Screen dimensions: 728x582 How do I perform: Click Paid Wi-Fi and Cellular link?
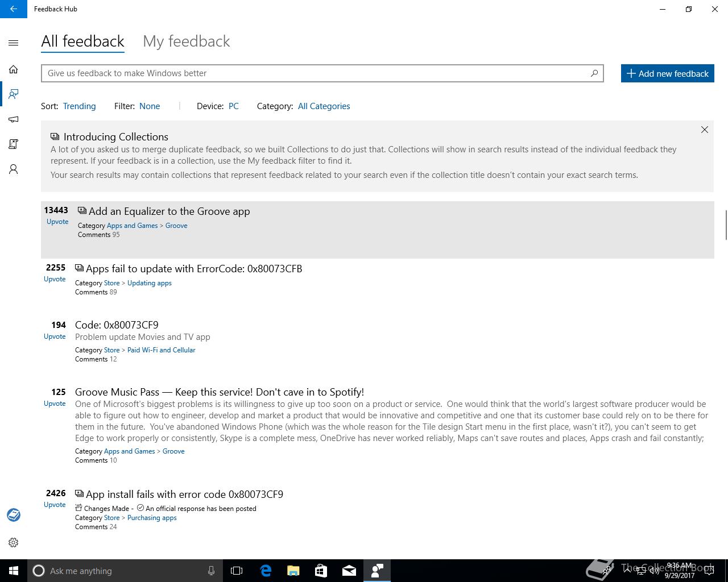click(161, 350)
